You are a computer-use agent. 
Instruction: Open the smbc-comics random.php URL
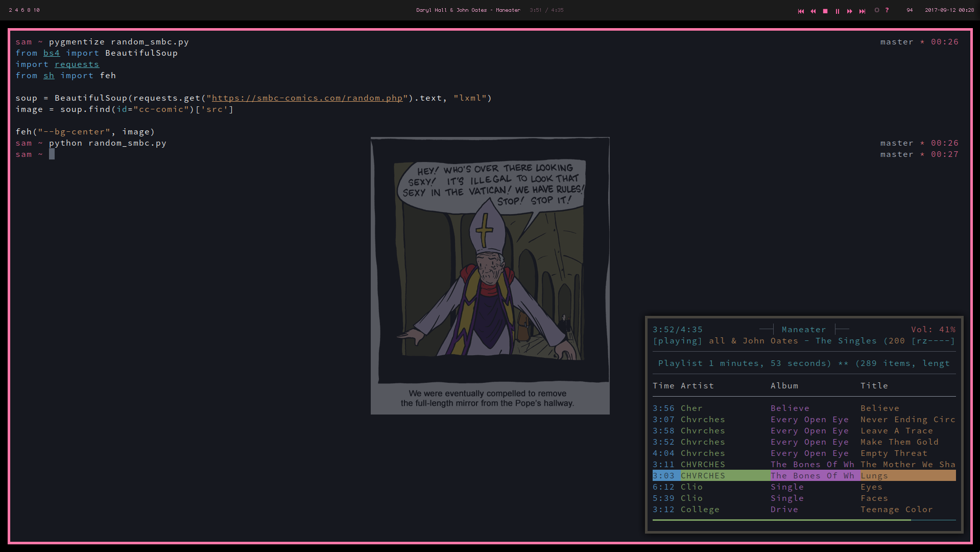pyautogui.click(x=307, y=98)
